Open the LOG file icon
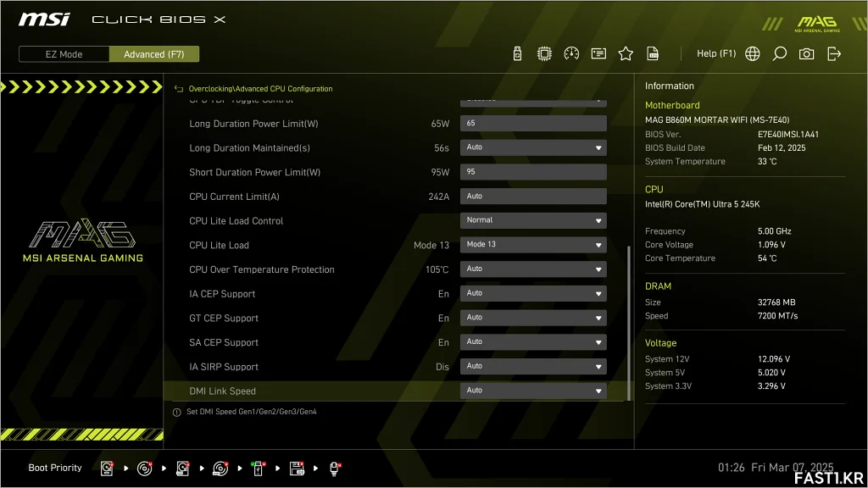868x488 pixels. pos(653,53)
